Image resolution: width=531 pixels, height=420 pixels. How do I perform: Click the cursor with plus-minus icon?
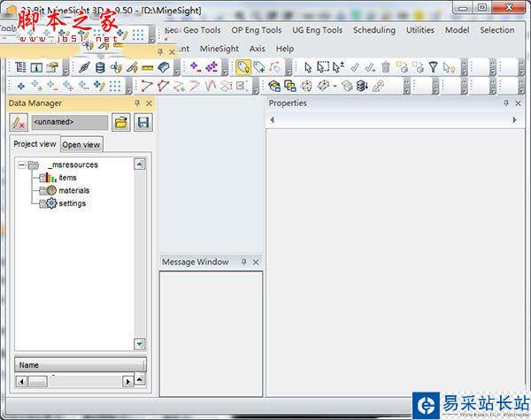tap(338, 67)
